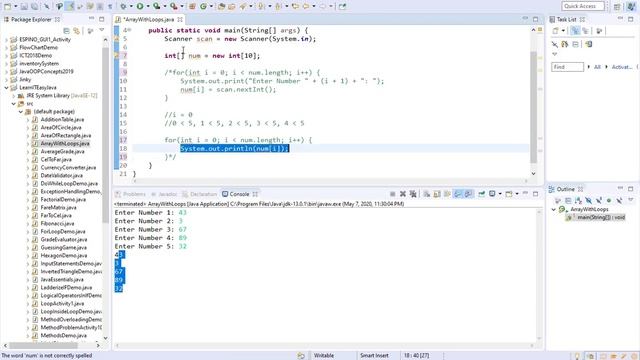Click the Hide Non-Public Members icon in Outline
The width and height of the screenshot is (640, 360).
[609, 200]
